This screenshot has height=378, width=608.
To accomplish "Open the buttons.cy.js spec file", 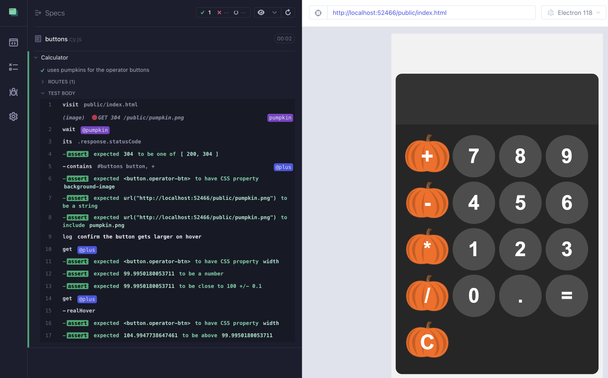I will [x=63, y=39].
